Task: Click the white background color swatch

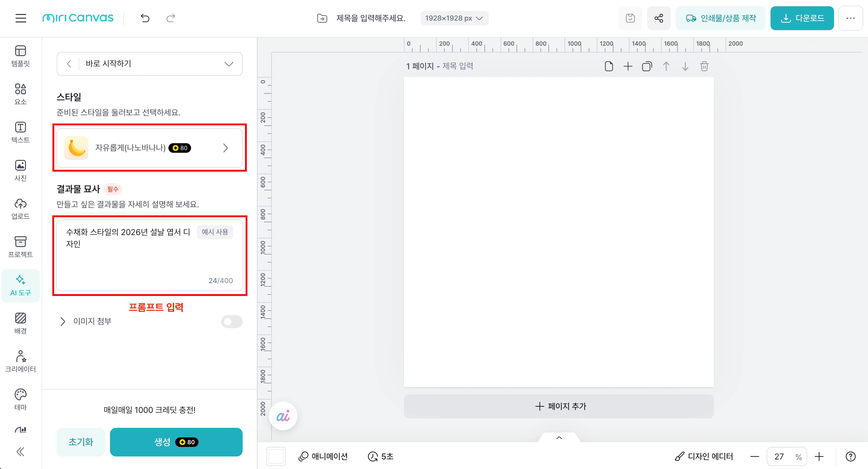Action: [276, 456]
